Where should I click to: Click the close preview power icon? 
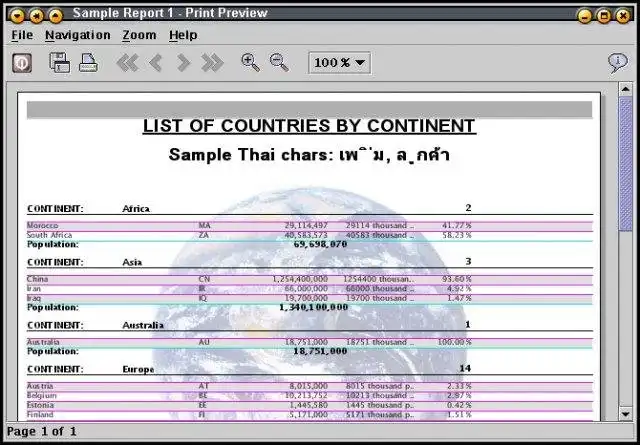coord(22,63)
